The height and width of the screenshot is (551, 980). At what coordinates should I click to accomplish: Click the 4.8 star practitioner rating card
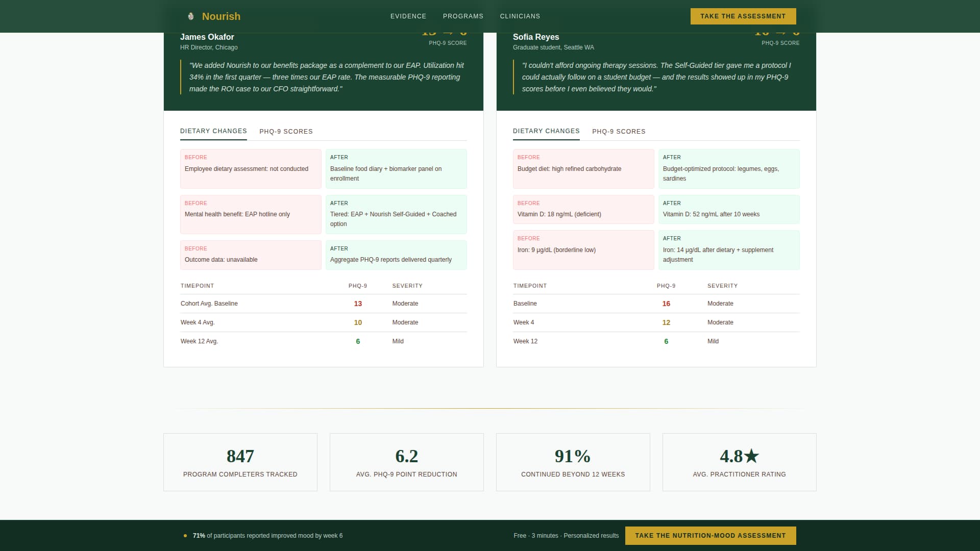740,462
